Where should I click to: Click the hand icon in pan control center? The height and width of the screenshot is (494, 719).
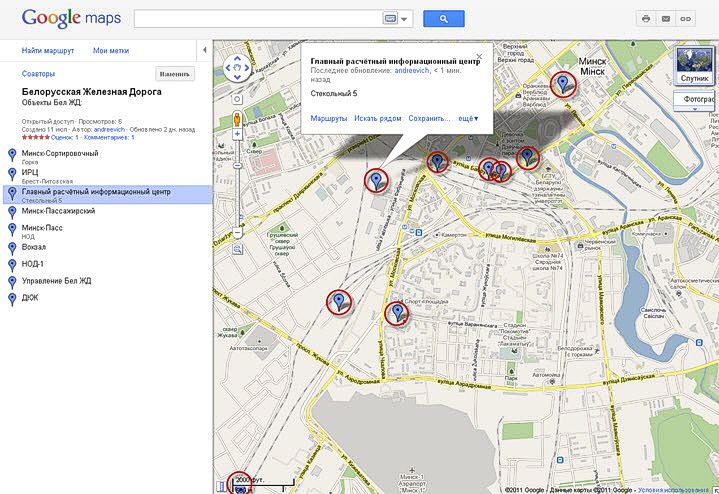[x=237, y=68]
